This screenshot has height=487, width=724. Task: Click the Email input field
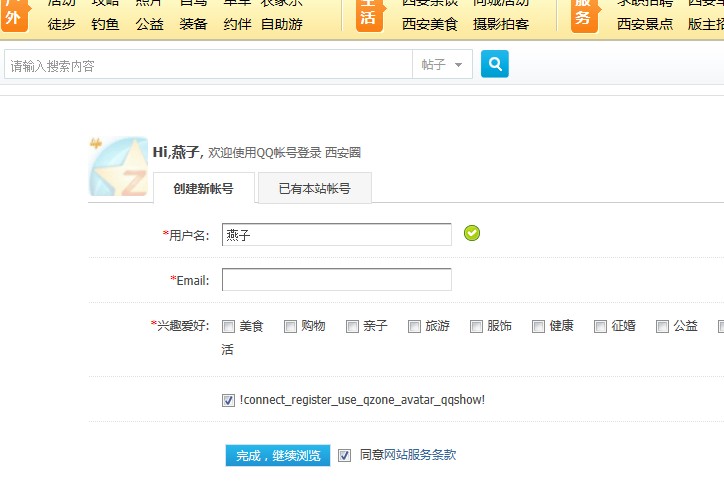337,280
